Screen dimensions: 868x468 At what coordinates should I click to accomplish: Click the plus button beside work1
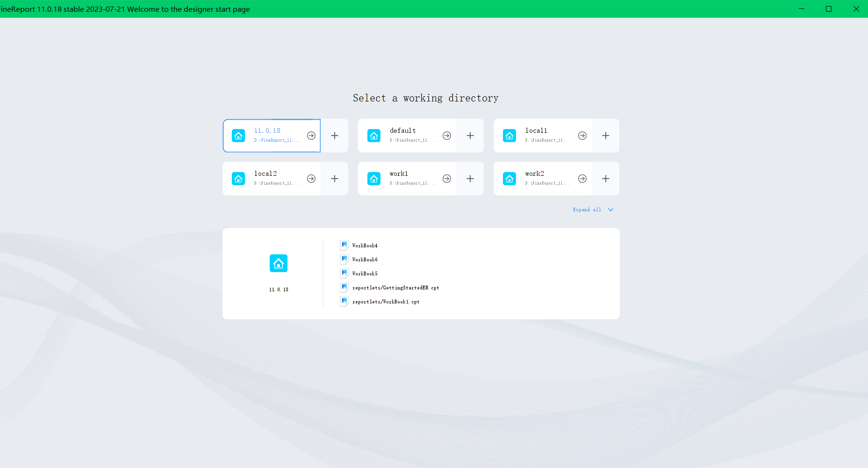pyautogui.click(x=470, y=179)
